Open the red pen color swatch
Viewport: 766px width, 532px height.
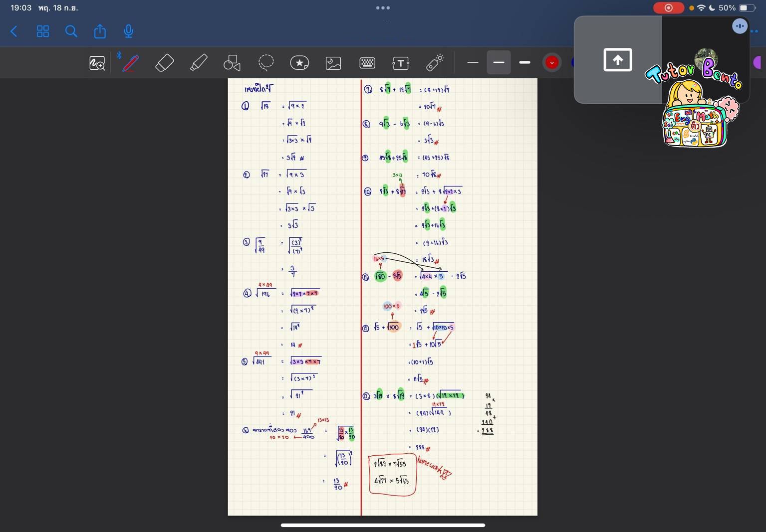551,63
